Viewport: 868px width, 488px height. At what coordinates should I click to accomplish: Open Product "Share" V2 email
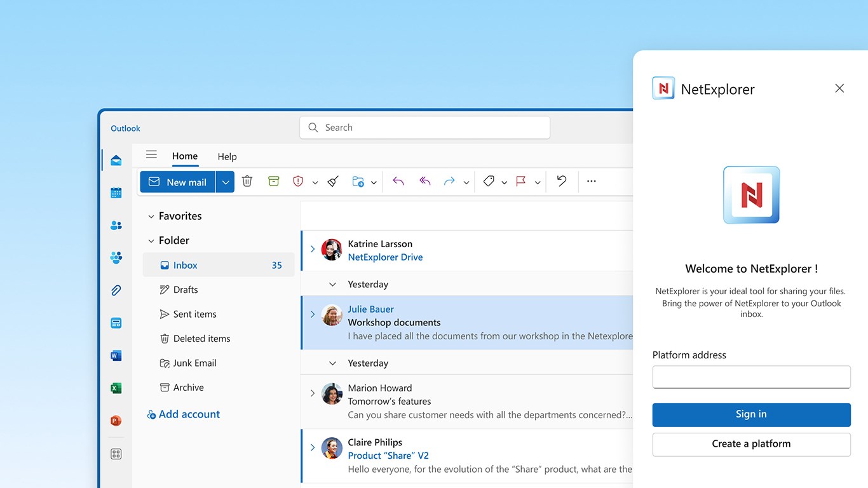point(468,456)
